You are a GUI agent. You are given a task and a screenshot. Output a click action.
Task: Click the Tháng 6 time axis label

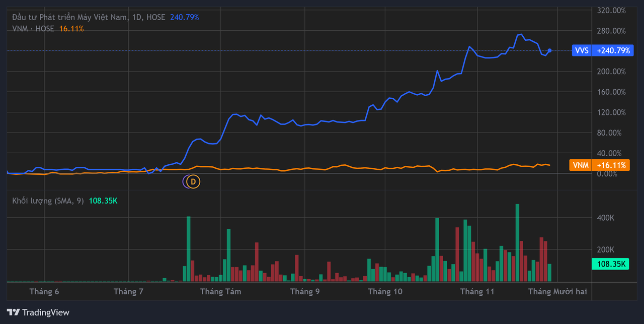pos(44,291)
